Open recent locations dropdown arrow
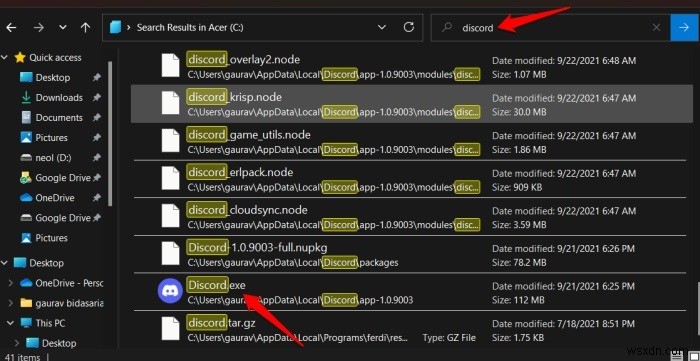Viewport: 700px width, 361px height. 63,28
